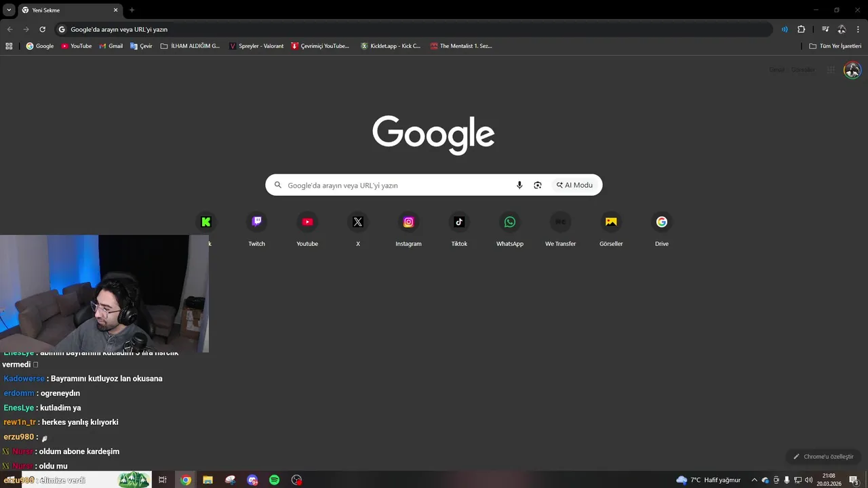Open the Extensions puzzle icon
This screenshot has height=488, width=868.
point(801,29)
